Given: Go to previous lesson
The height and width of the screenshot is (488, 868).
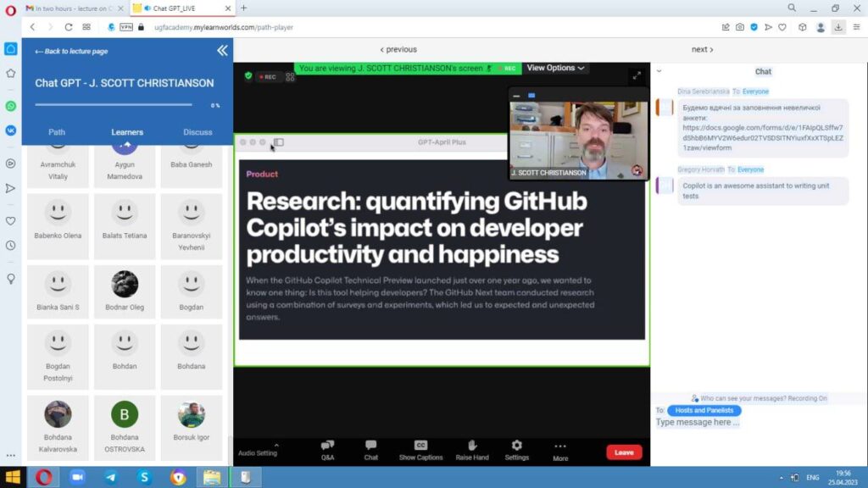Looking at the screenshot, I should (398, 49).
